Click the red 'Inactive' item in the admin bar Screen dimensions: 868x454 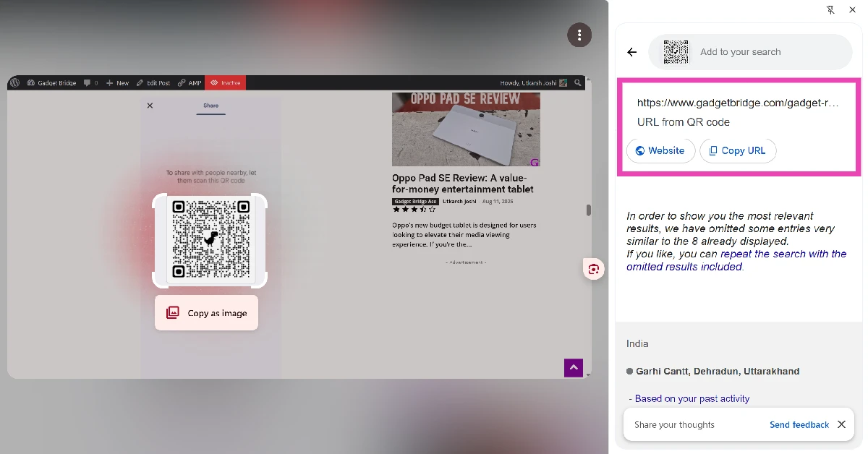225,82
